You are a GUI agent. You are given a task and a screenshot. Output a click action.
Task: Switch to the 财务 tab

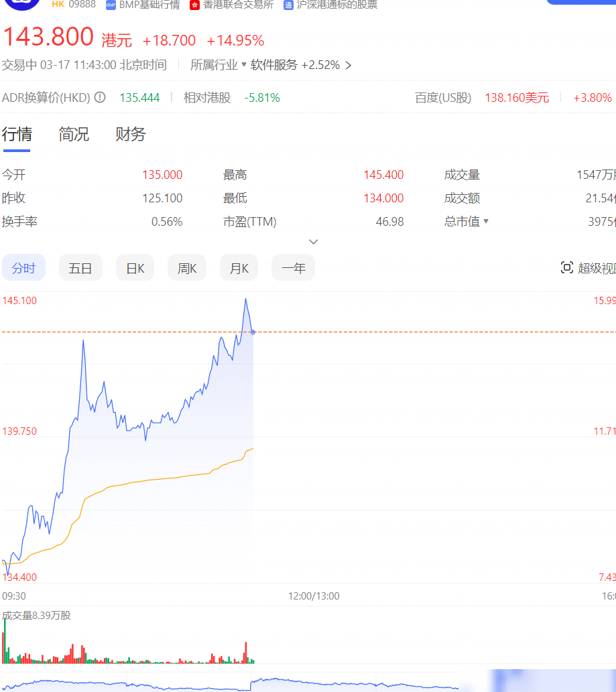pos(130,134)
